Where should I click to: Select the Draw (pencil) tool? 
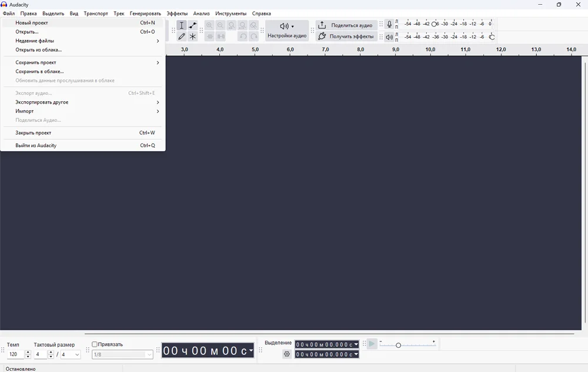(x=182, y=36)
